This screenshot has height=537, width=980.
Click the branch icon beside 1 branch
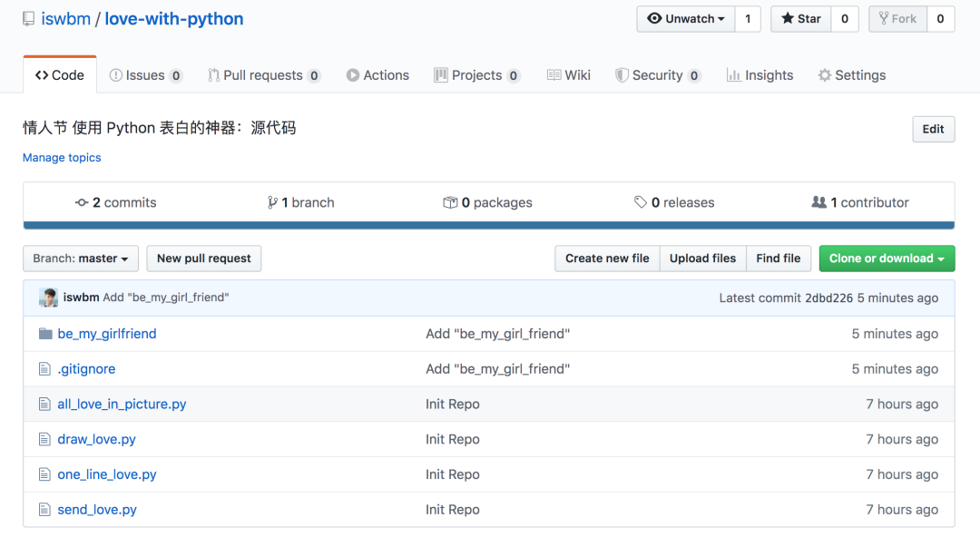272,202
